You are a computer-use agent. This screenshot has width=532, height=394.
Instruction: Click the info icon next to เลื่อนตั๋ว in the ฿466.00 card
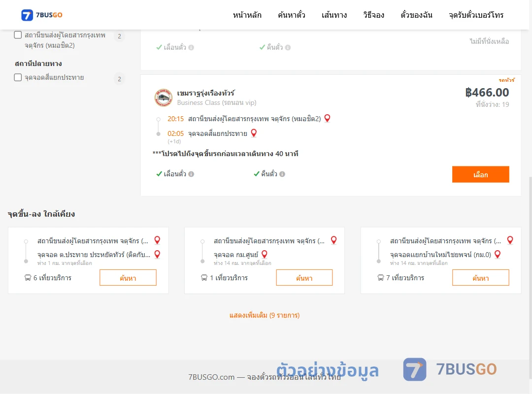coord(191,174)
